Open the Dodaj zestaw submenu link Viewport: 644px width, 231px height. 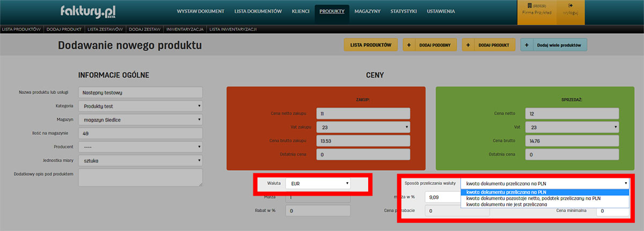tap(144, 29)
